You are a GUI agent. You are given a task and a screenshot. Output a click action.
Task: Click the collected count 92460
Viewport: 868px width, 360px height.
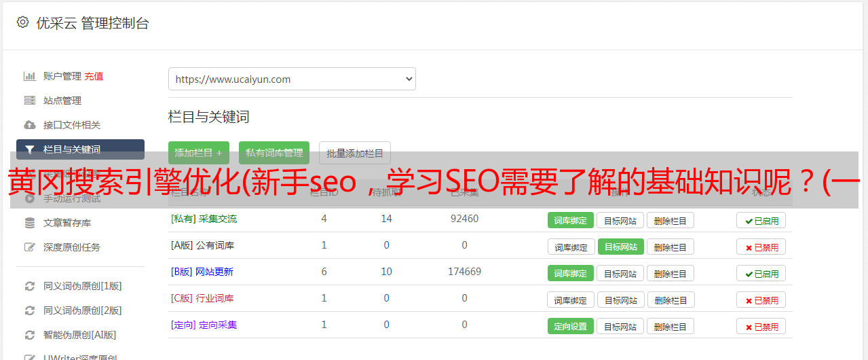point(464,219)
